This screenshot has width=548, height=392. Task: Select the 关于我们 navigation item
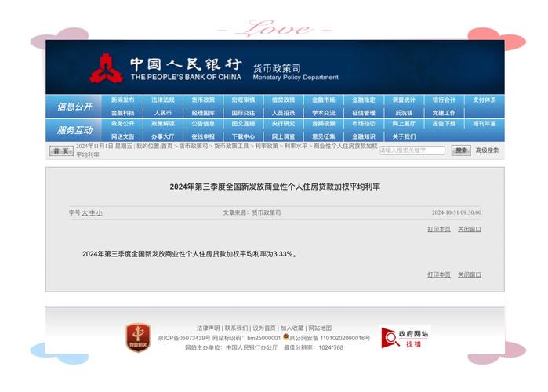[x=404, y=136]
